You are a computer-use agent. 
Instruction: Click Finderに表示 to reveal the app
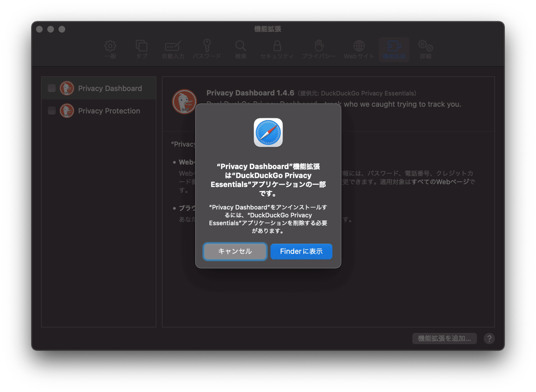coord(301,251)
